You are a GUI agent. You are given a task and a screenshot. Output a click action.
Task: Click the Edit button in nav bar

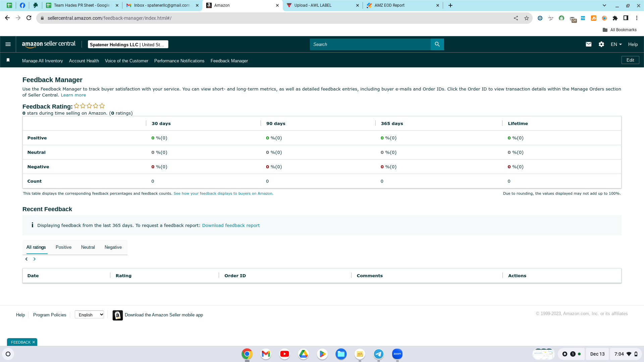pyautogui.click(x=630, y=60)
